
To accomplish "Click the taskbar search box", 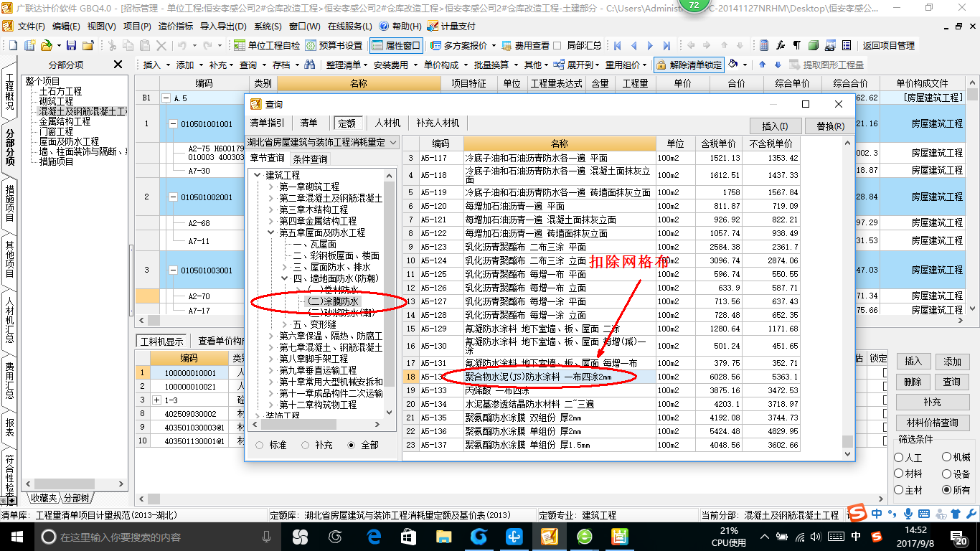I will coord(158,537).
